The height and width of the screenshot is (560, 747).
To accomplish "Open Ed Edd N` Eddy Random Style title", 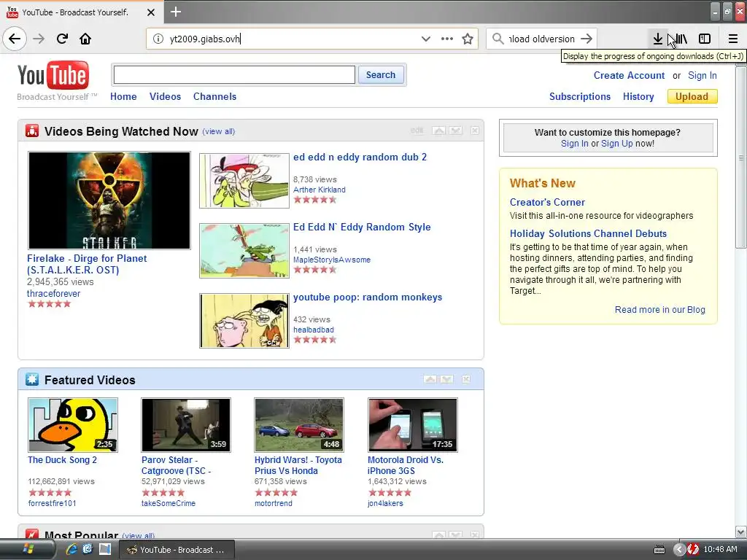I will click(362, 227).
